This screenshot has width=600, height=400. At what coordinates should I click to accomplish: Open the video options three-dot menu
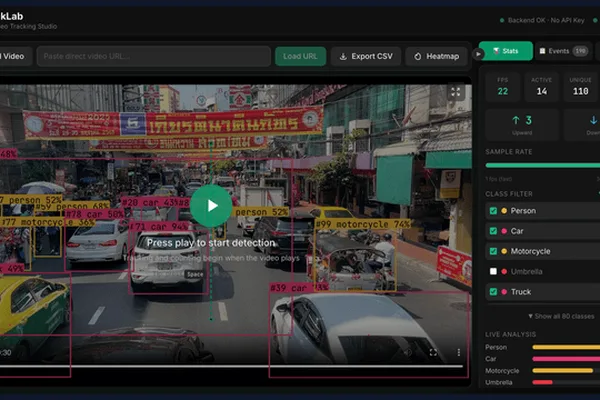(x=458, y=352)
